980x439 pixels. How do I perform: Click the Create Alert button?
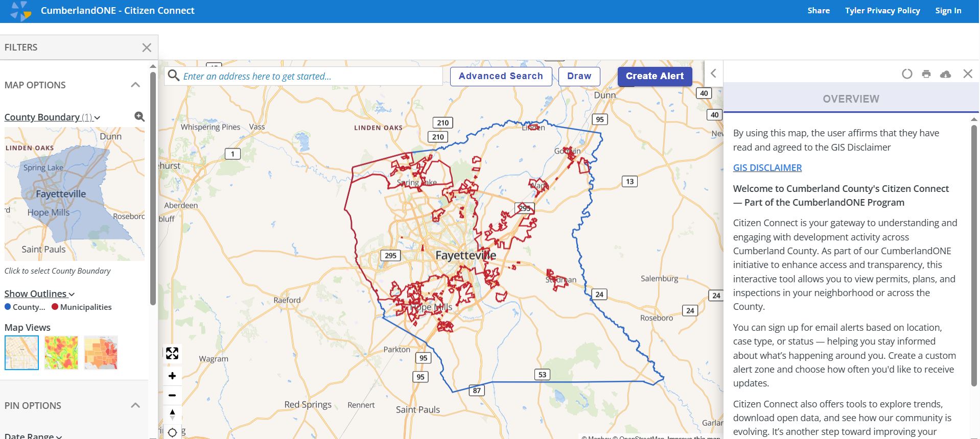coord(655,76)
